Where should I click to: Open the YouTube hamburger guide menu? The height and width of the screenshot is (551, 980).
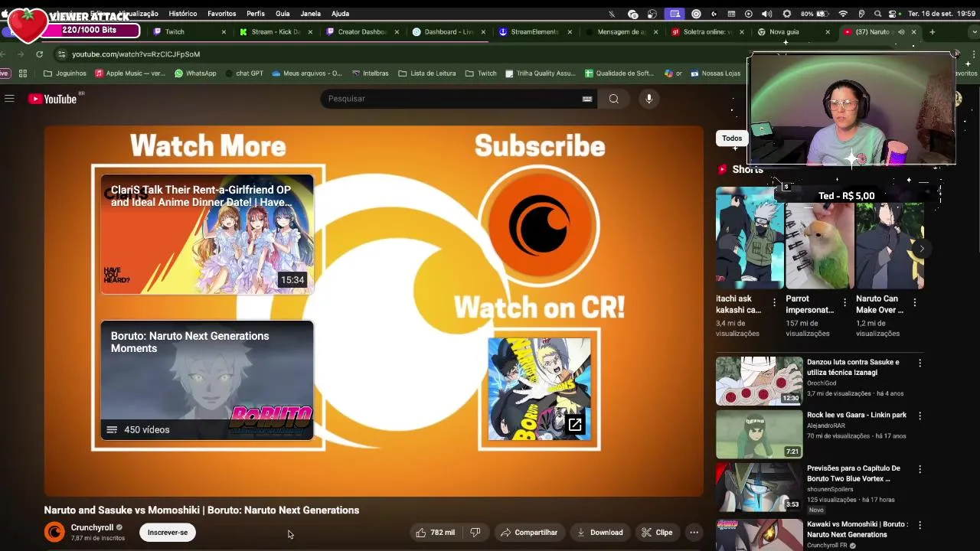[x=9, y=99]
